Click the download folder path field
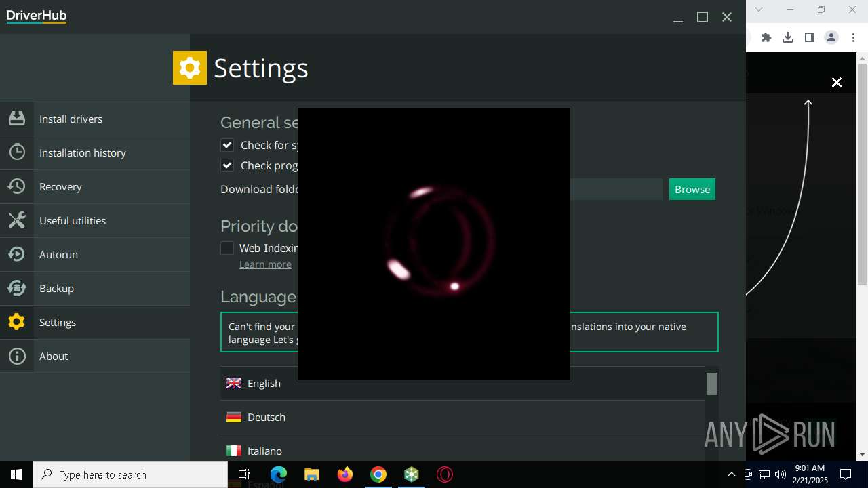Screen dimensions: 868x488 coord(616,189)
